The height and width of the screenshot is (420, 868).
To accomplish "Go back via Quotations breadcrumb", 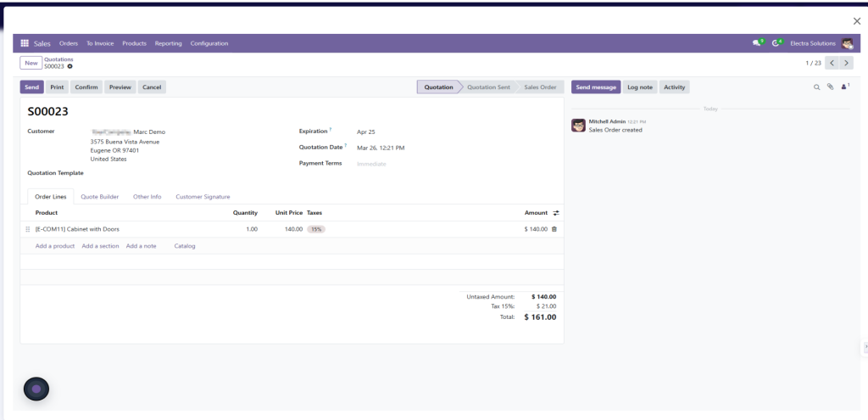I will click(58, 59).
